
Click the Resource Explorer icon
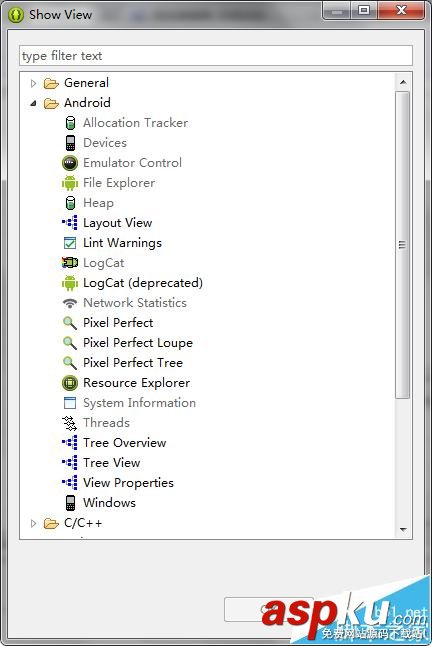[x=70, y=383]
